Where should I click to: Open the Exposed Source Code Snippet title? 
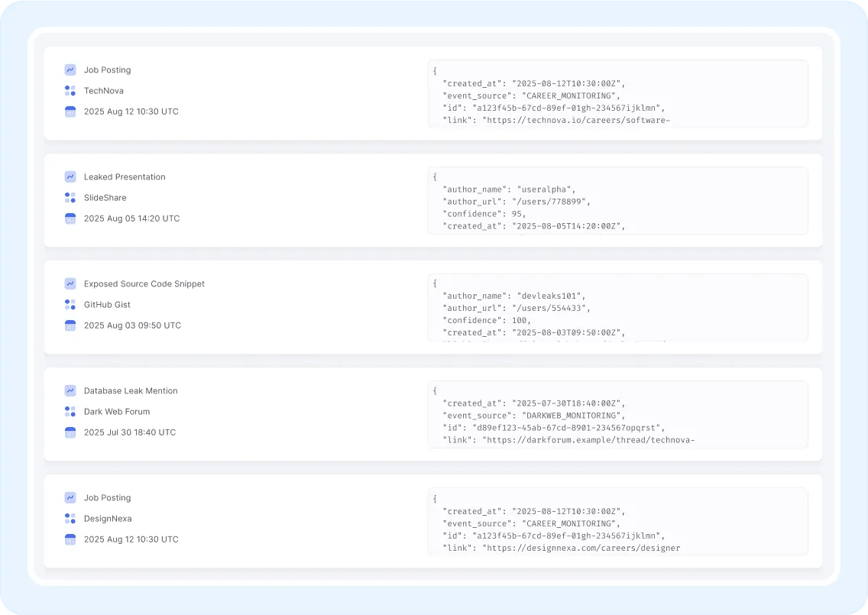[x=144, y=283]
